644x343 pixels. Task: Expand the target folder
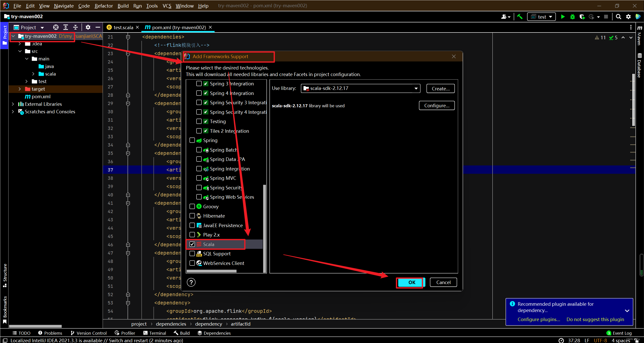click(20, 89)
